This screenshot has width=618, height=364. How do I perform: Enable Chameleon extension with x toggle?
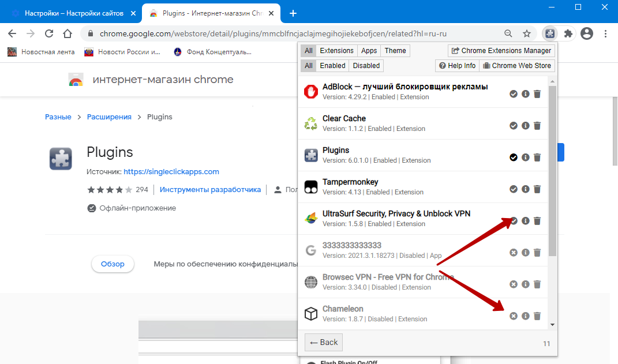[513, 316]
